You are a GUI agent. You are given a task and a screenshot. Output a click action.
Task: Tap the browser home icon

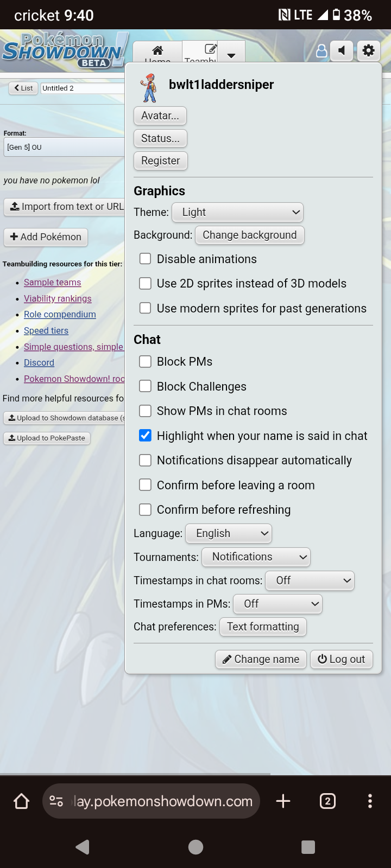[21, 801]
